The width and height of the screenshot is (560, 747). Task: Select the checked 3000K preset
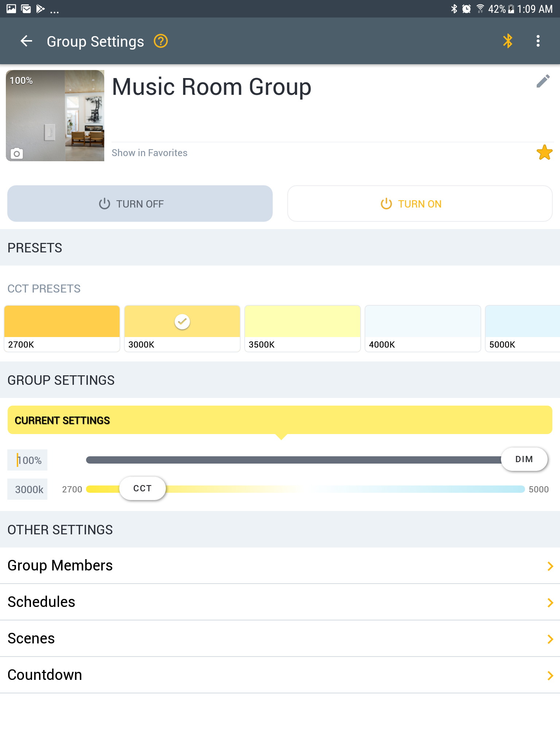click(x=182, y=329)
